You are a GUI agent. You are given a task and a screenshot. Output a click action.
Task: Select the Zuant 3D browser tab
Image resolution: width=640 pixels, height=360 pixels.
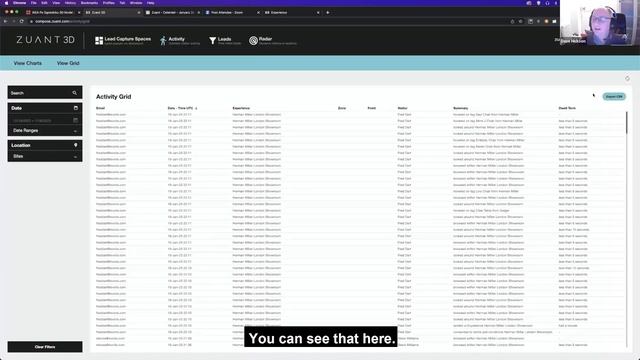[x=112, y=13]
